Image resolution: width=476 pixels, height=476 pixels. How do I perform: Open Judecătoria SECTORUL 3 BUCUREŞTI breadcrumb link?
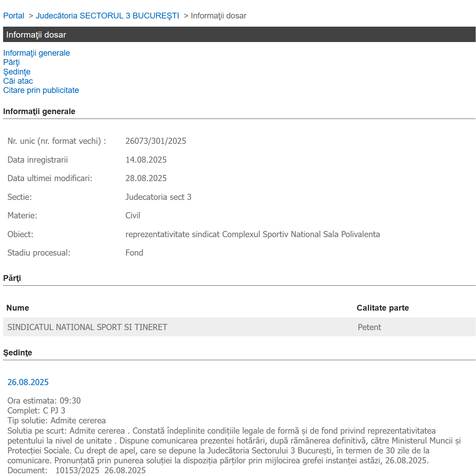pos(107,16)
